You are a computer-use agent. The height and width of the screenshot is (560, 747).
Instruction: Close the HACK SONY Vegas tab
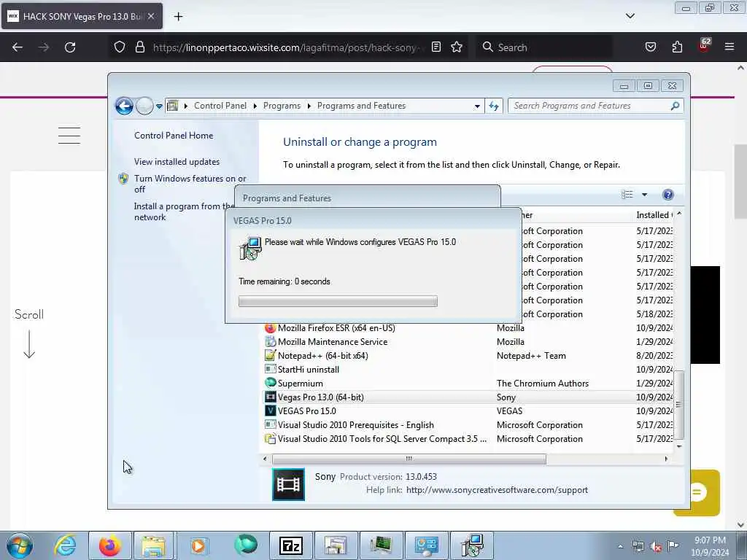tap(151, 16)
